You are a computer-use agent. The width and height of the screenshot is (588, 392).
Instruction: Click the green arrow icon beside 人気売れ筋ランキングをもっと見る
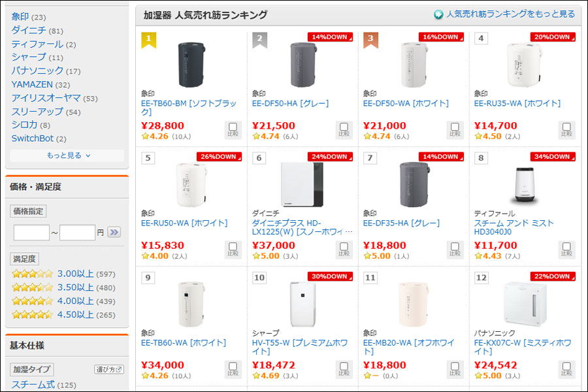pos(439,14)
